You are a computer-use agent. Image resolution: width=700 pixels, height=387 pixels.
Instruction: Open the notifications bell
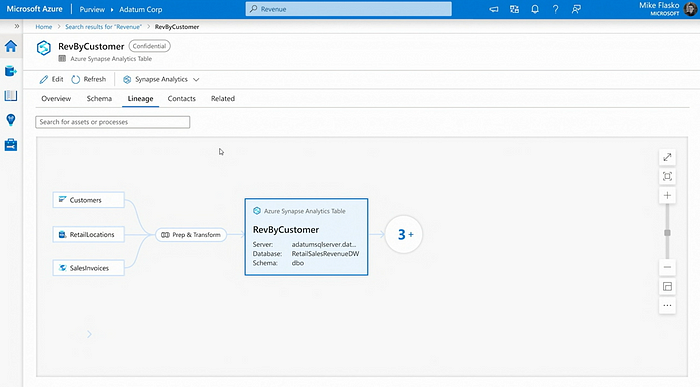point(535,9)
